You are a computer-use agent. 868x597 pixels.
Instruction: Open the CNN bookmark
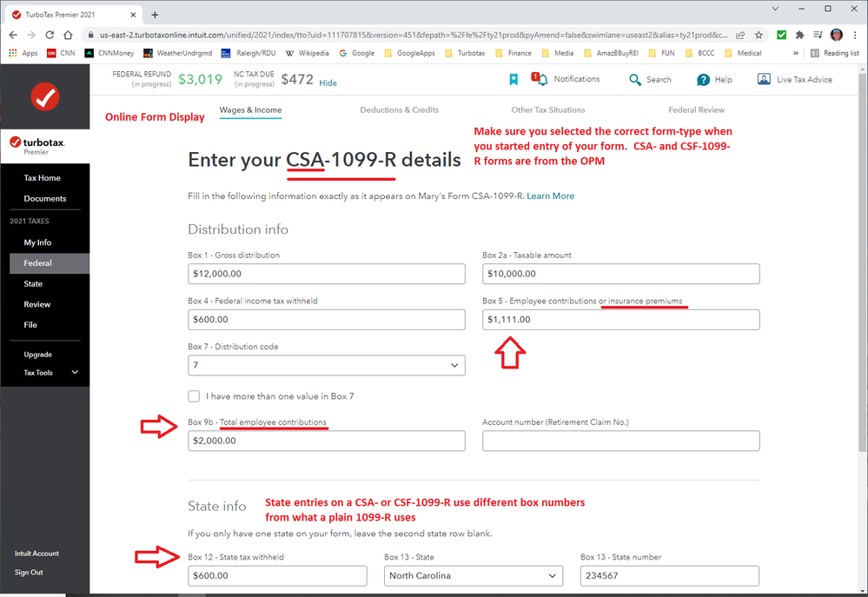click(x=61, y=53)
